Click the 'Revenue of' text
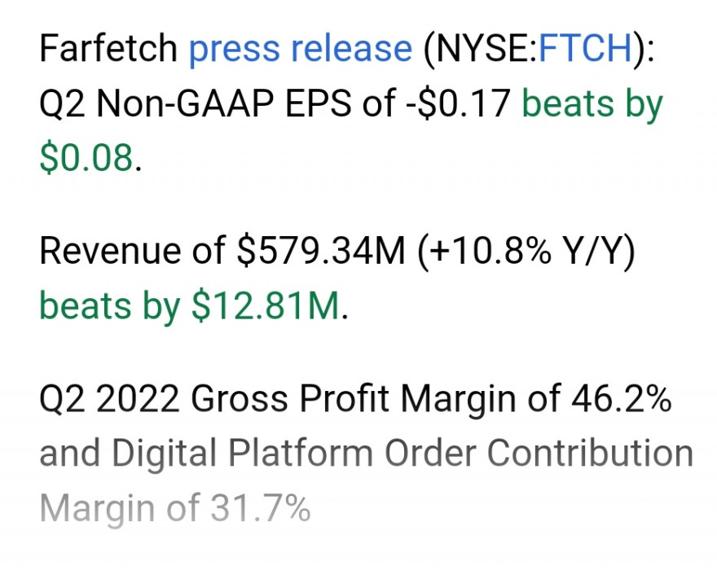The height and width of the screenshot is (588, 717). coord(133,251)
